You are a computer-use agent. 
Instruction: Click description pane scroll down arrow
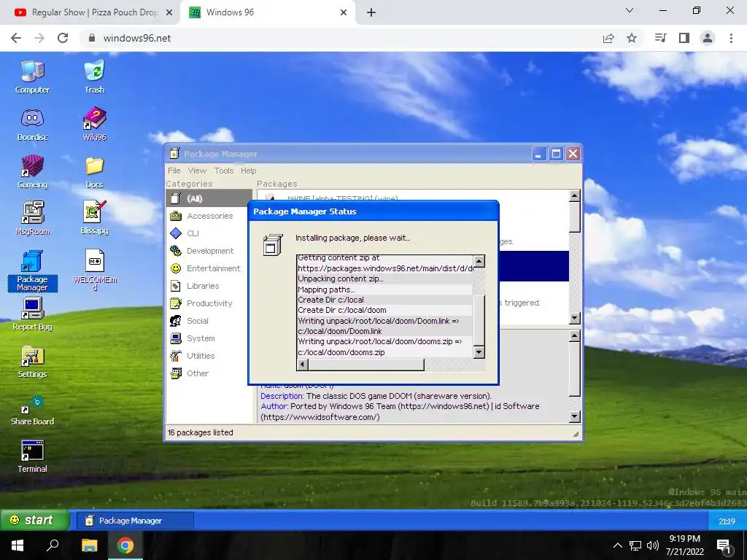(575, 416)
